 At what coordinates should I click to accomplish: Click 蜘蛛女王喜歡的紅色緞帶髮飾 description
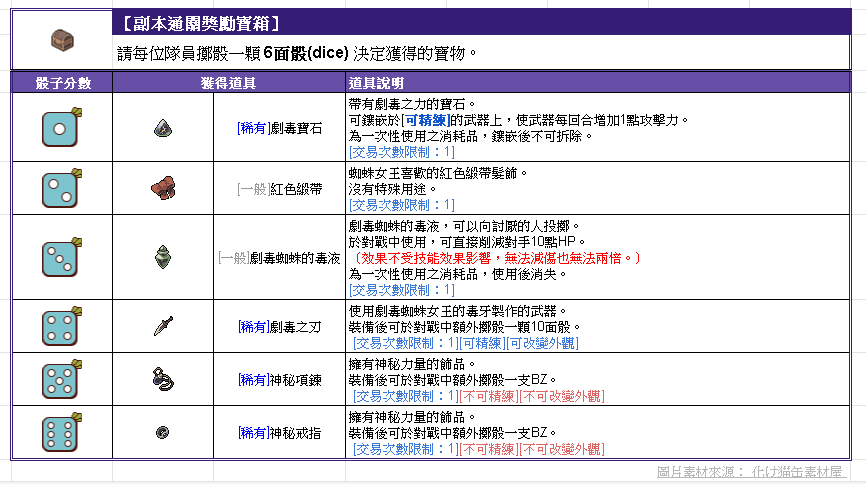[x=439, y=173]
